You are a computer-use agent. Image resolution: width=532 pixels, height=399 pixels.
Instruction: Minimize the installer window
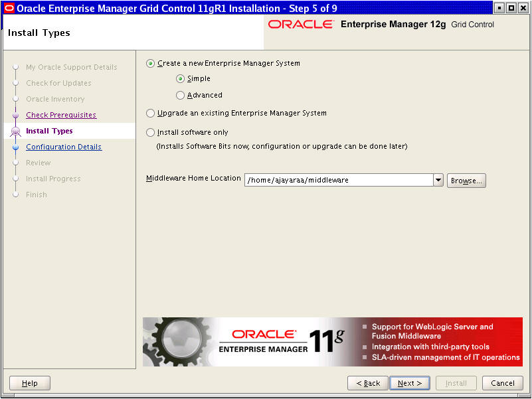pyautogui.click(x=499, y=8)
